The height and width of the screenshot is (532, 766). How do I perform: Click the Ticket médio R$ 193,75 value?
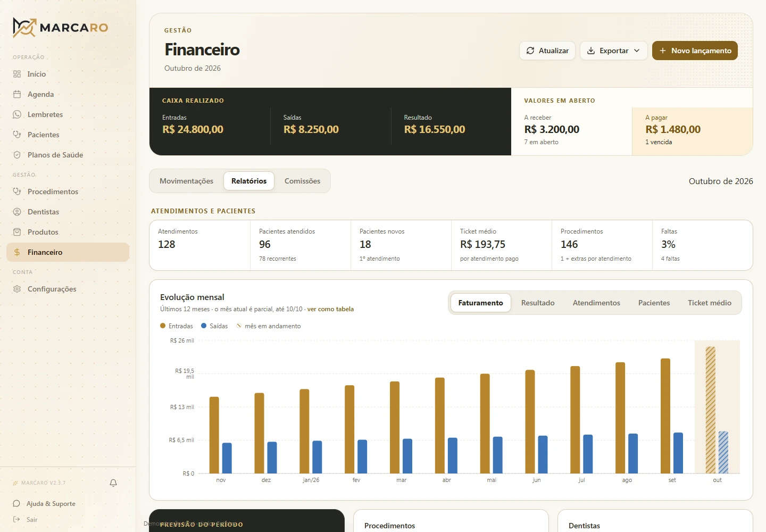pyautogui.click(x=482, y=244)
